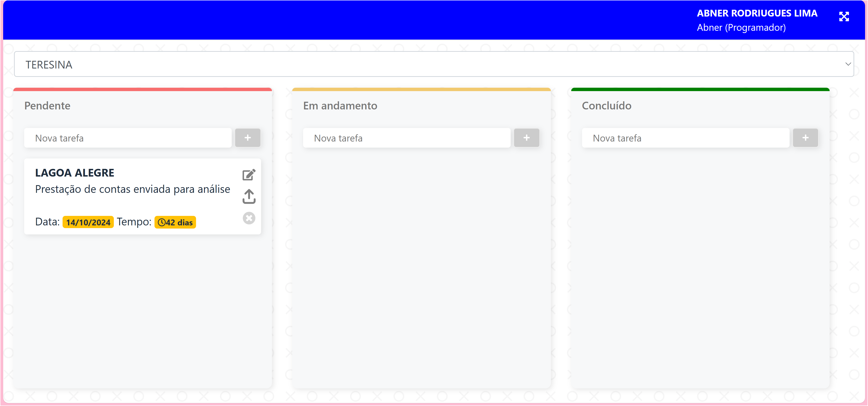868x406 pixels.
Task: Add a new task in the Pendente column
Action: [247, 138]
